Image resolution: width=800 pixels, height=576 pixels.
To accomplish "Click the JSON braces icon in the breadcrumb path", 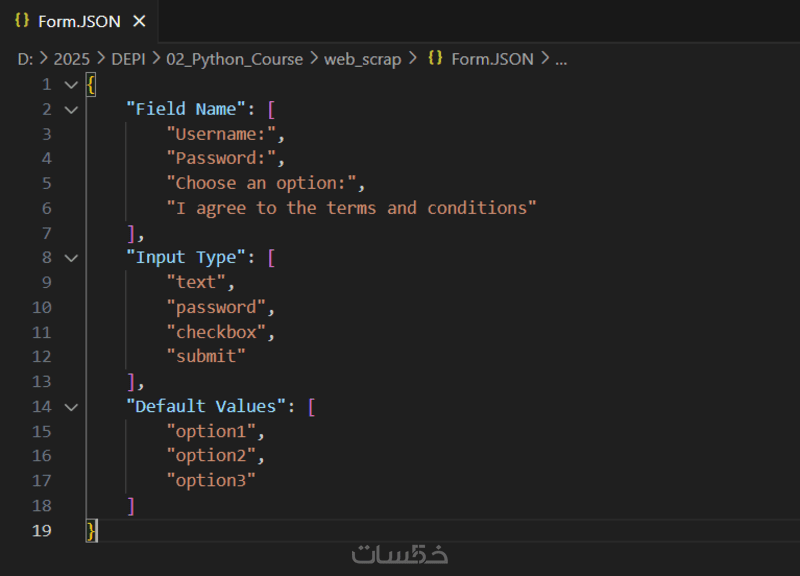I will click(435, 59).
